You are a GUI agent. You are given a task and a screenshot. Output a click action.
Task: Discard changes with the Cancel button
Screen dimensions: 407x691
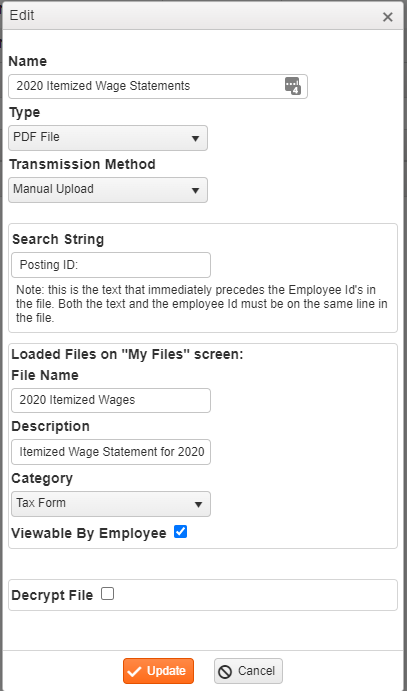point(248,671)
